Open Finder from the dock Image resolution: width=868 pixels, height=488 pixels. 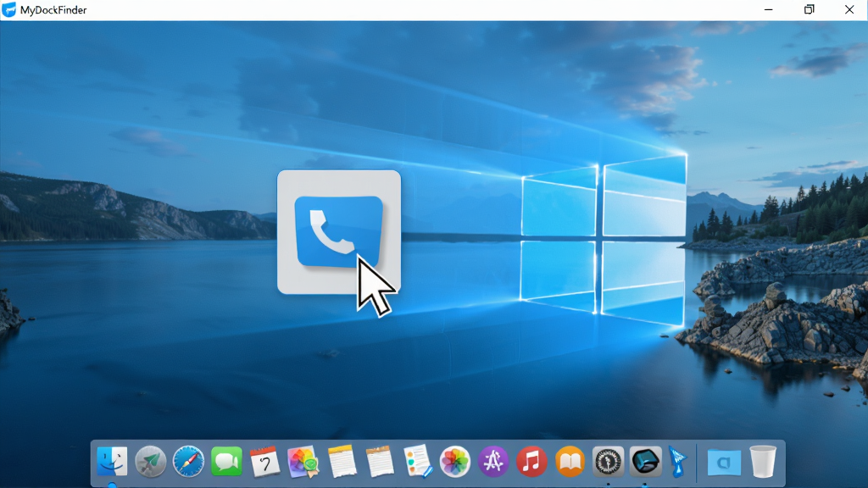(x=112, y=461)
